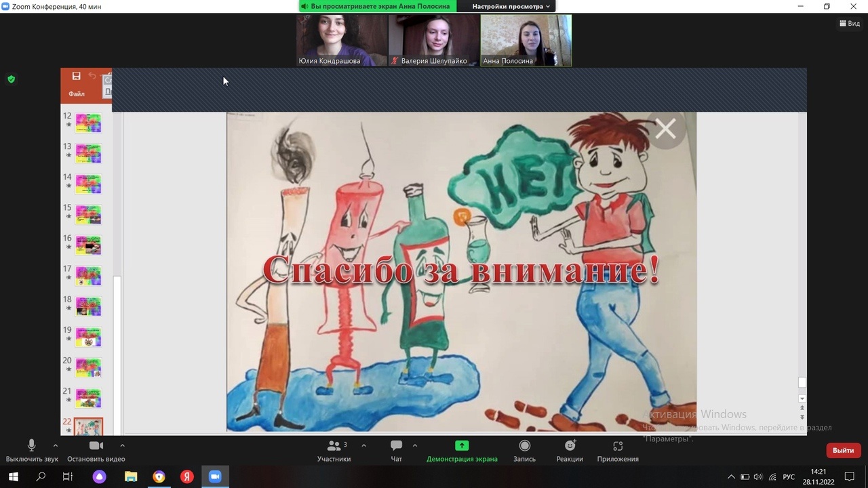Open the Файл tab in PowerPoint
Screen dimensions: 868x488
tap(77, 94)
